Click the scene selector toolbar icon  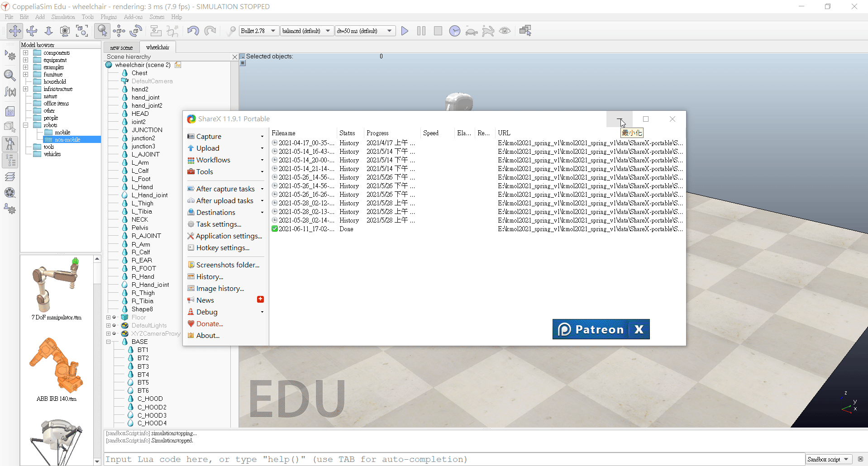point(525,31)
